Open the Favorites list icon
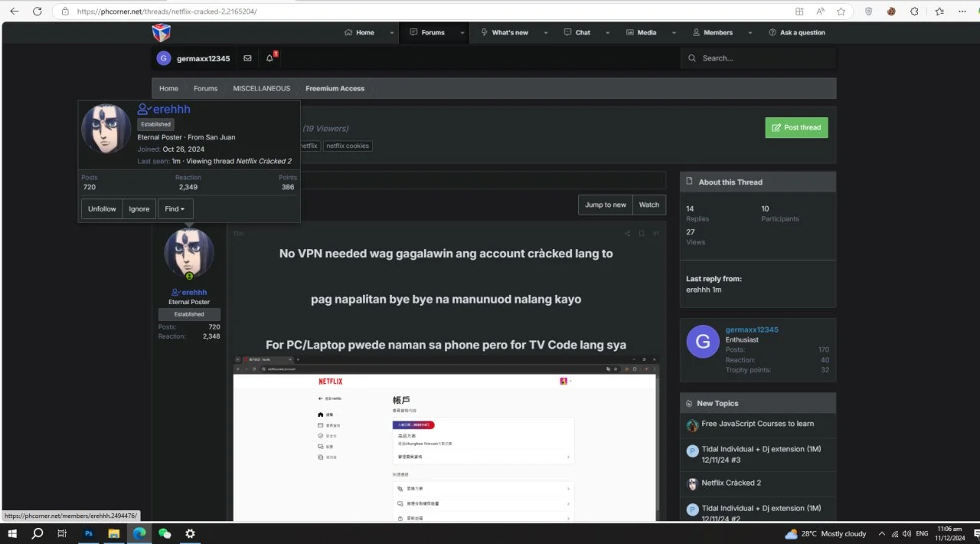The image size is (980, 544). pyautogui.click(x=939, y=11)
